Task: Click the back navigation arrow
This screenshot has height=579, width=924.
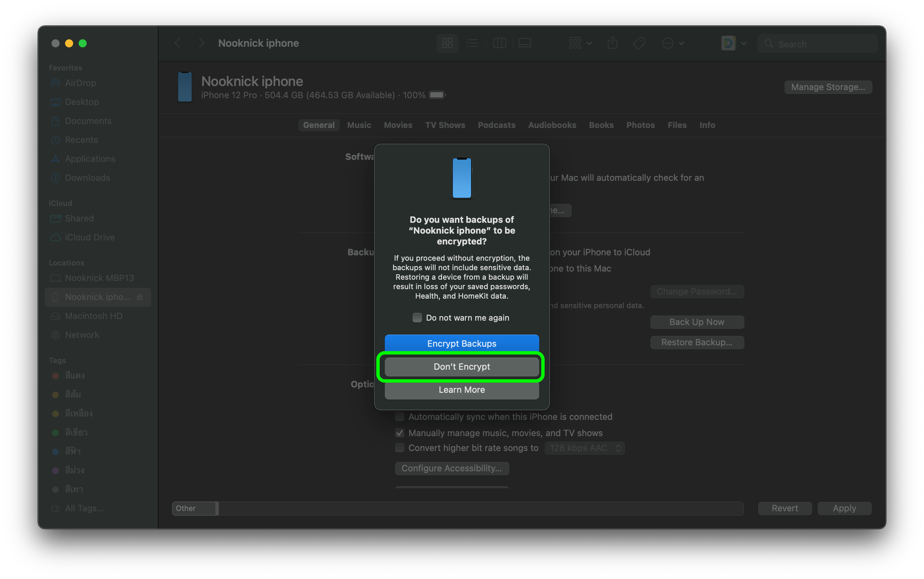Action: point(177,43)
